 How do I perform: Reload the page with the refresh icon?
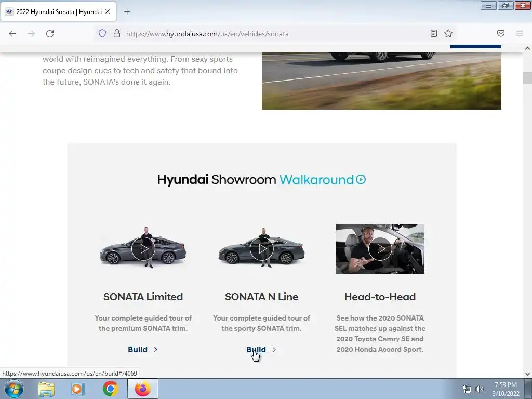tap(50, 34)
